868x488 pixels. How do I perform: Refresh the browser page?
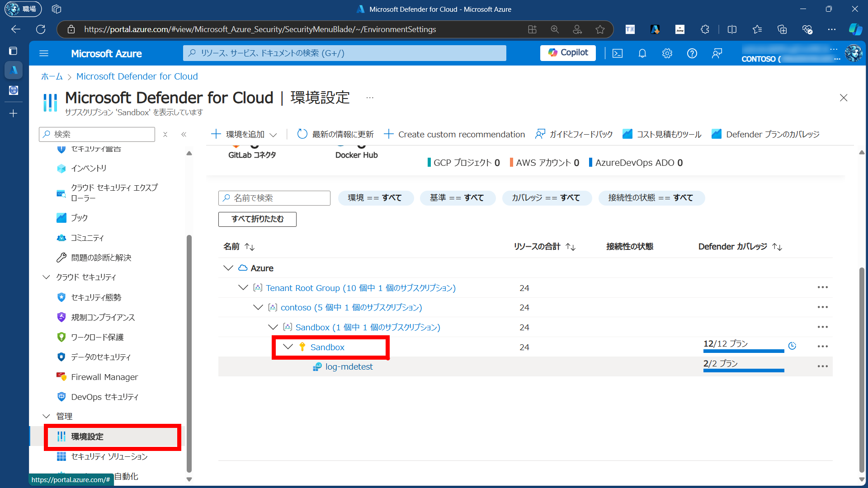(x=41, y=29)
